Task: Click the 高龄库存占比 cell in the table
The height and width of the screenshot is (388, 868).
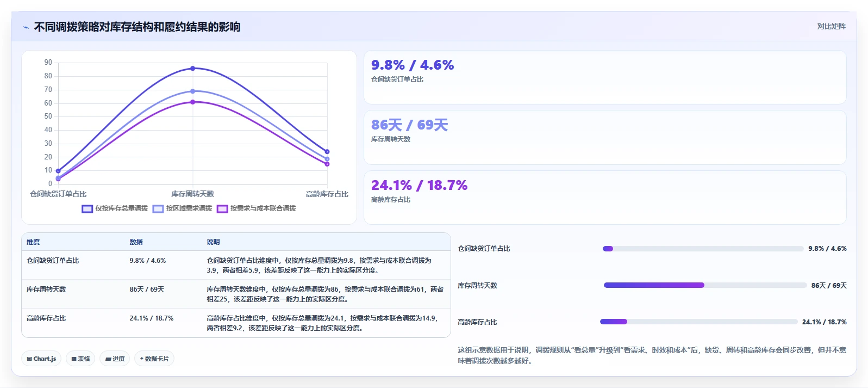Action: 46,318
